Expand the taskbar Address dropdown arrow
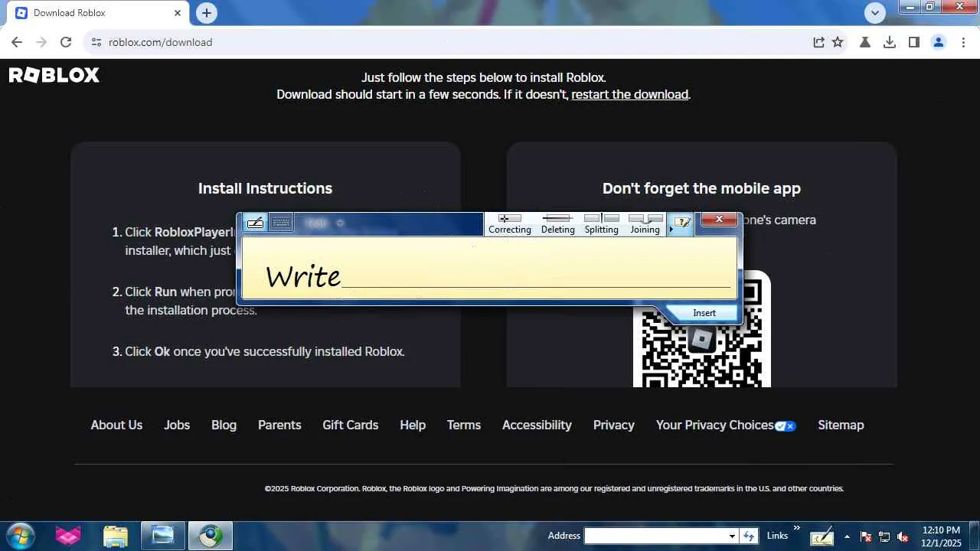The width and height of the screenshot is (980, 551). click(x=732, y=536)
